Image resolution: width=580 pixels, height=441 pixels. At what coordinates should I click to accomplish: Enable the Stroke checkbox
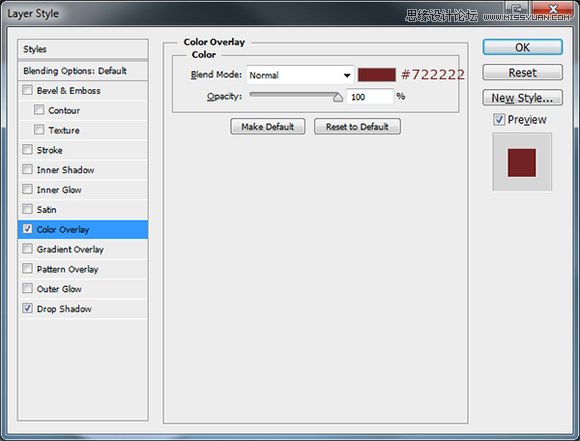click(x=27, y=149)
